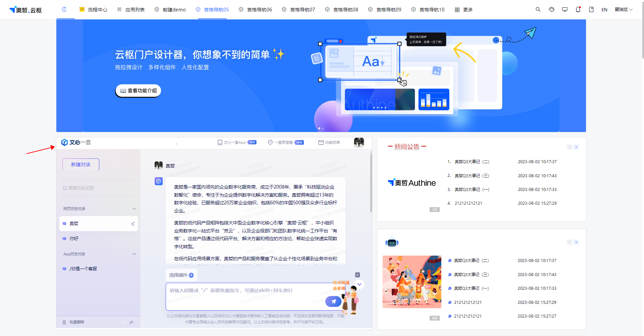The width and height of the screenshot is (644, 336).
Task: Start a new chat with 新建对话
Action: click(81, 164)
